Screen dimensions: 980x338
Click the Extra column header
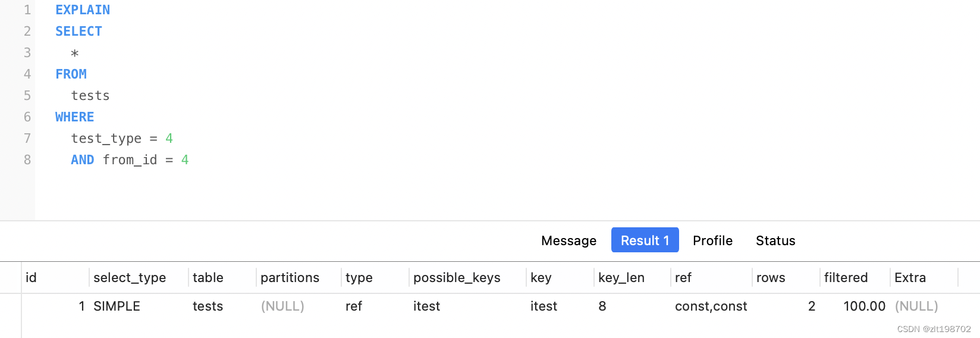tap(910, 278)
